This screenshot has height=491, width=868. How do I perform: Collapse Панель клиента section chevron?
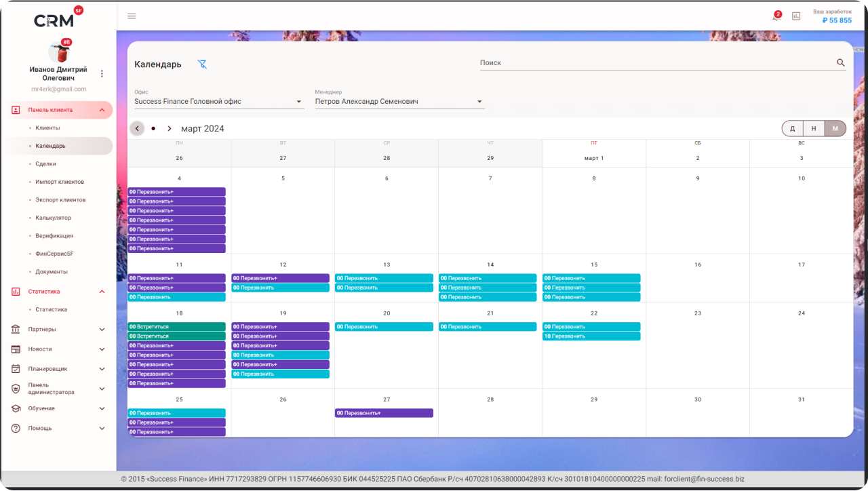tap(102, 110)
